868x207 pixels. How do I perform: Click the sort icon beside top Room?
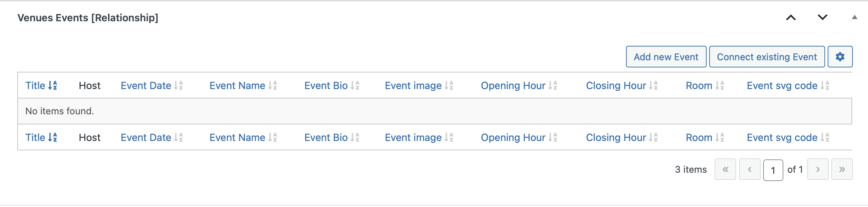click(x=720, y=85)
